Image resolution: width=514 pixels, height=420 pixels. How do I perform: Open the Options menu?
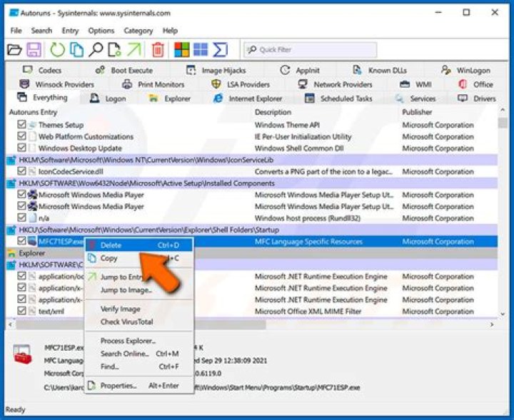(x=101, y=31)
